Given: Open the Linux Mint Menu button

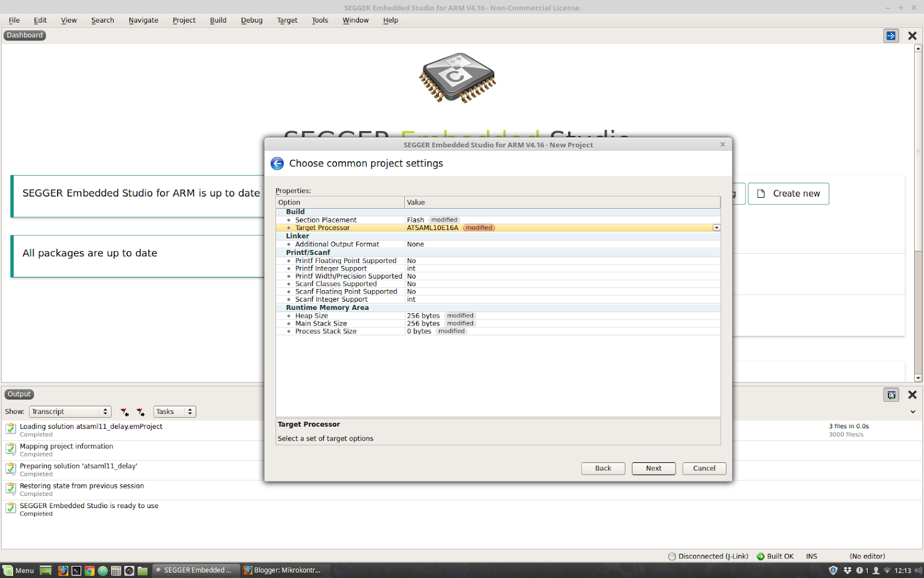Looking at the screenshot, I should [x=18, y=570].
